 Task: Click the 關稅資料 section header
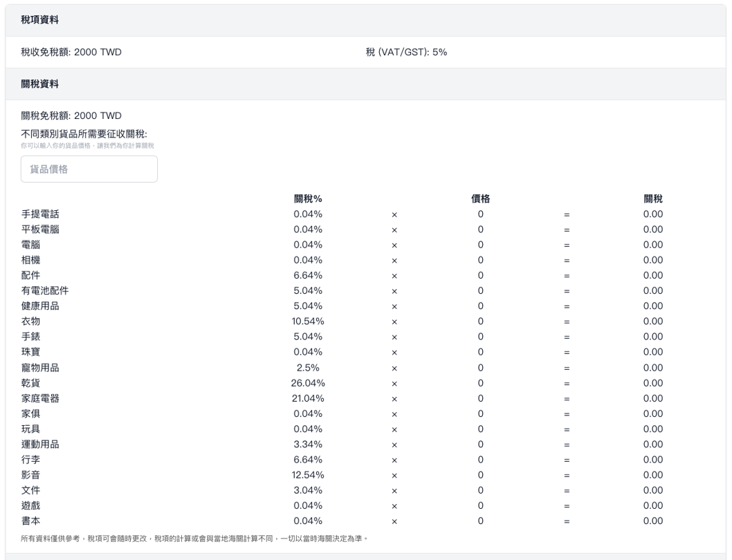click(x=39, y=84)
